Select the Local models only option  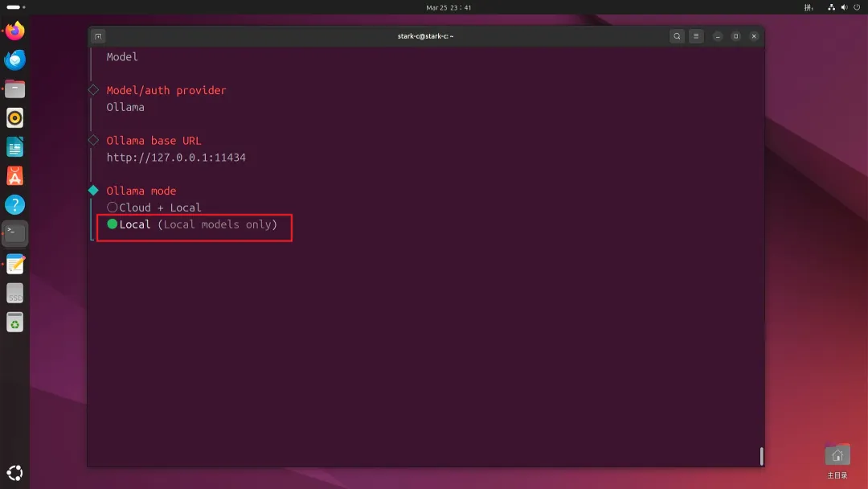[x=192, y=224]
